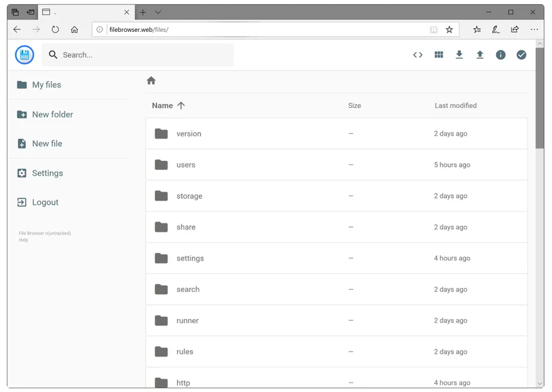Click the browser address bar URL
The height and width of the screenshot is (392, 552).
139,29
